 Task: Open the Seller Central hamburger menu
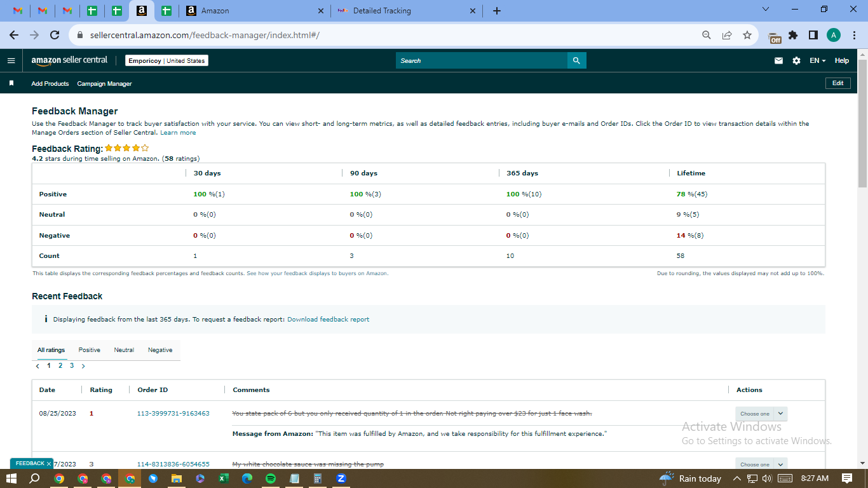click(x=11, y=60)
